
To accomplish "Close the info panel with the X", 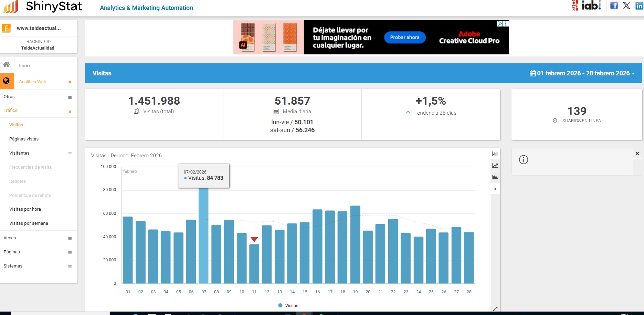I will [x=637, y=154].
